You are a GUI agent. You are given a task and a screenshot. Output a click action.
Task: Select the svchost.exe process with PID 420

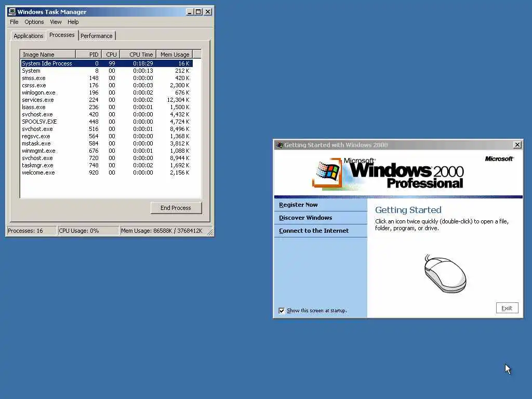point(107,114)
